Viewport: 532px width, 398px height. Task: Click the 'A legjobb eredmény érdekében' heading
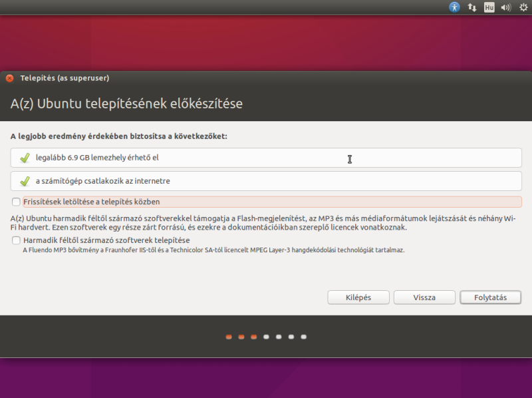(x=119, y=136)
